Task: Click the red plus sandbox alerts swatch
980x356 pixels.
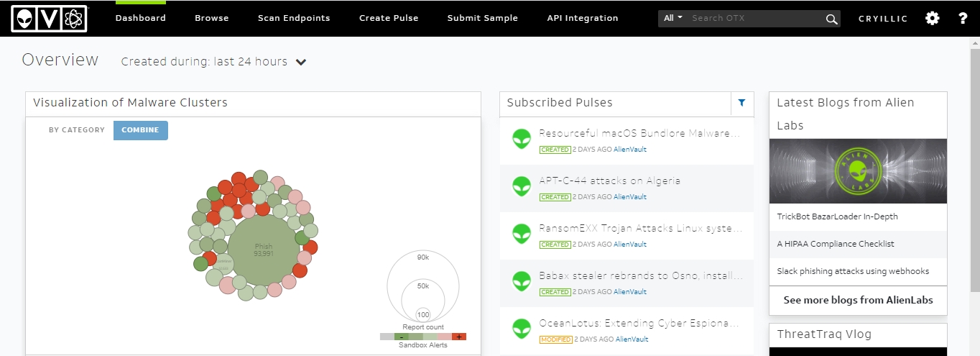Action: (x=459, y=337)
